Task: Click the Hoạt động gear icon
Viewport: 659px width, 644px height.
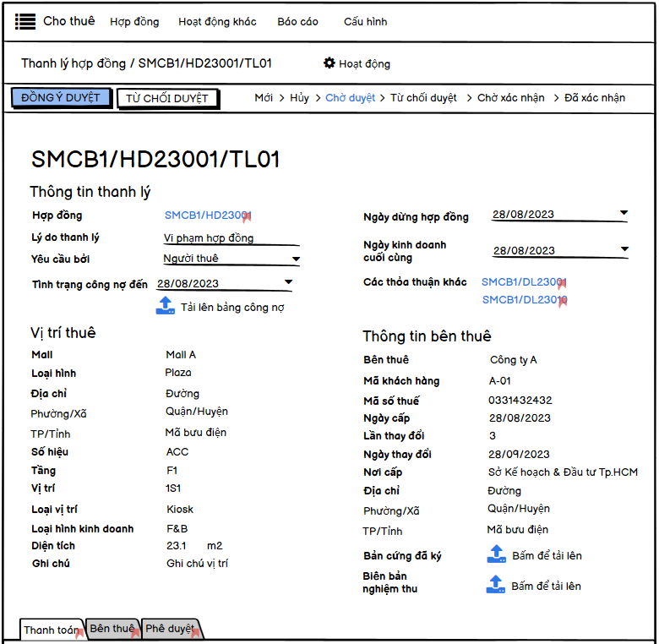Action: pyautogui.click(x=329, y=63)
